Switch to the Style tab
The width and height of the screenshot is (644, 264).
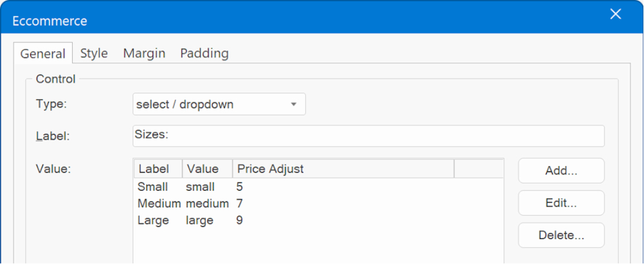tap(94, 54)
